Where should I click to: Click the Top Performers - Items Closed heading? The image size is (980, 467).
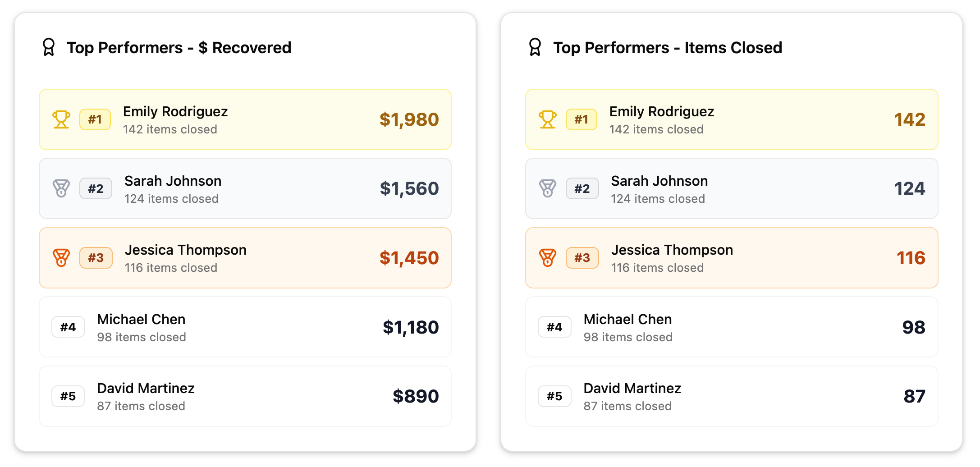(x=668, y=48)
